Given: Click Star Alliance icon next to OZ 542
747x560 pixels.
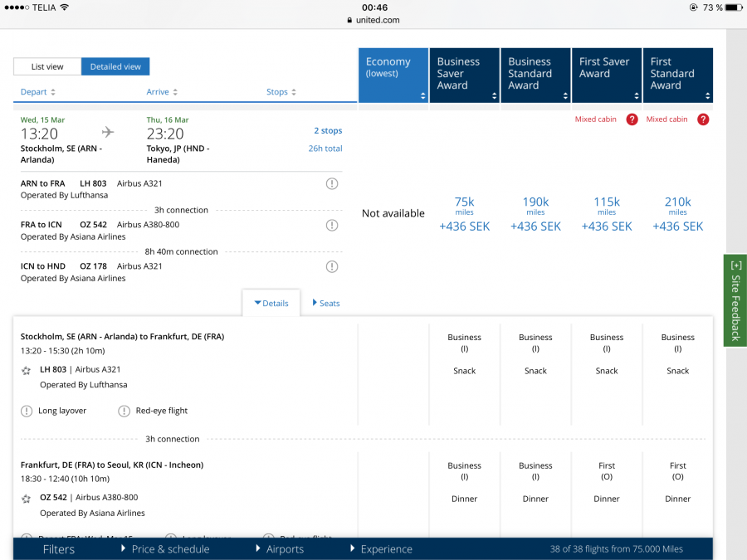Looking at the screenshot, I should coord(27,499).
